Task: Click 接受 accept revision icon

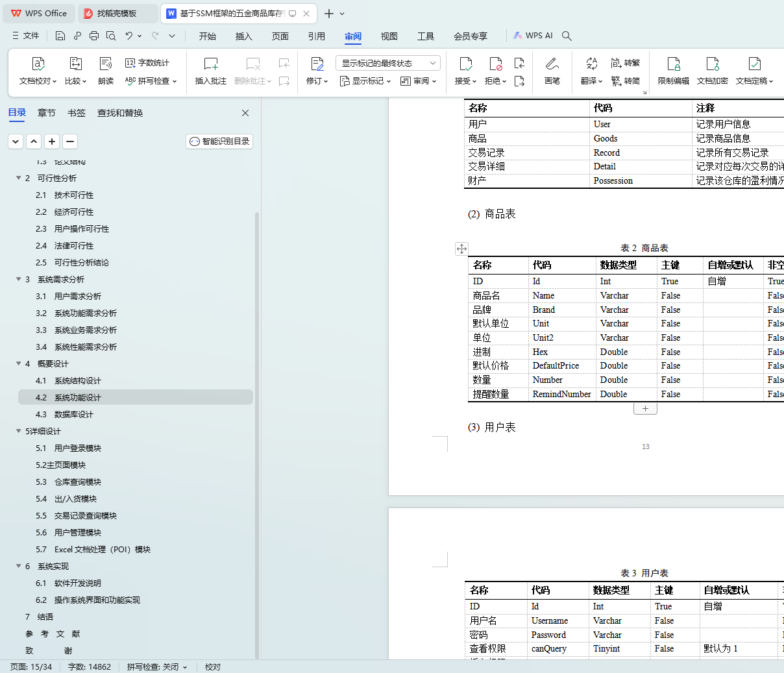Action: pyautogui.click(x=465, y=64)
